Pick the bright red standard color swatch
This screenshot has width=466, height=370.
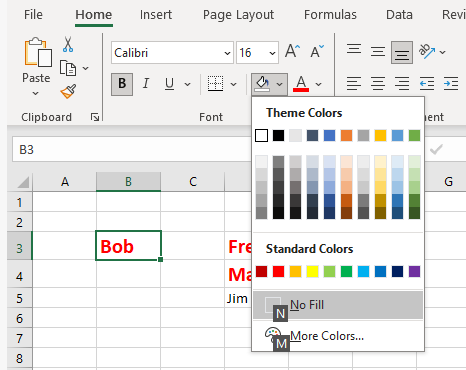(x=279, y=271)
